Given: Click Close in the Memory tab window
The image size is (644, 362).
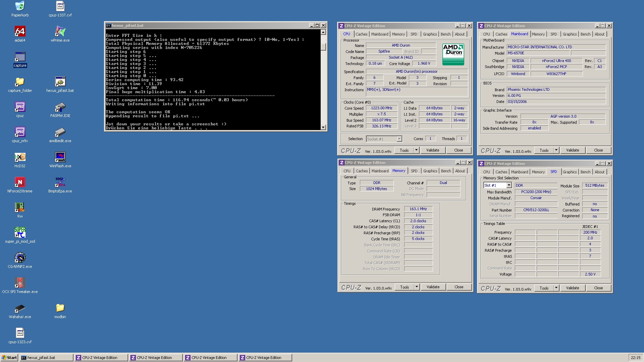Looking at the screenshot, I should click(459, 287).
